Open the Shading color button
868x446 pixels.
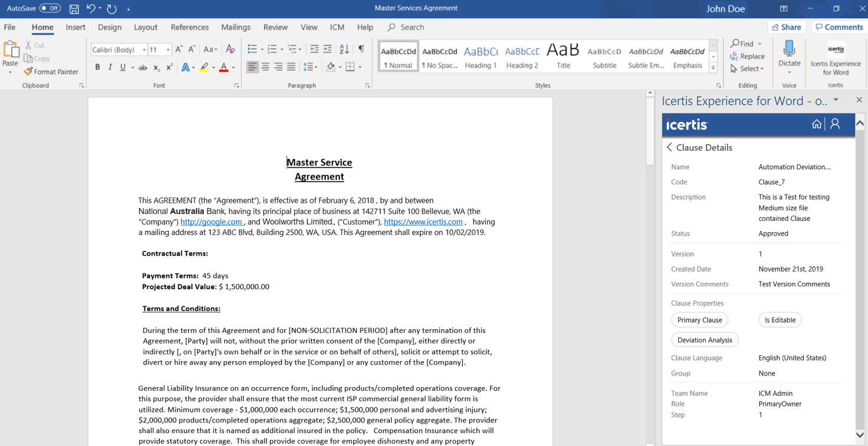pos(331,68)
